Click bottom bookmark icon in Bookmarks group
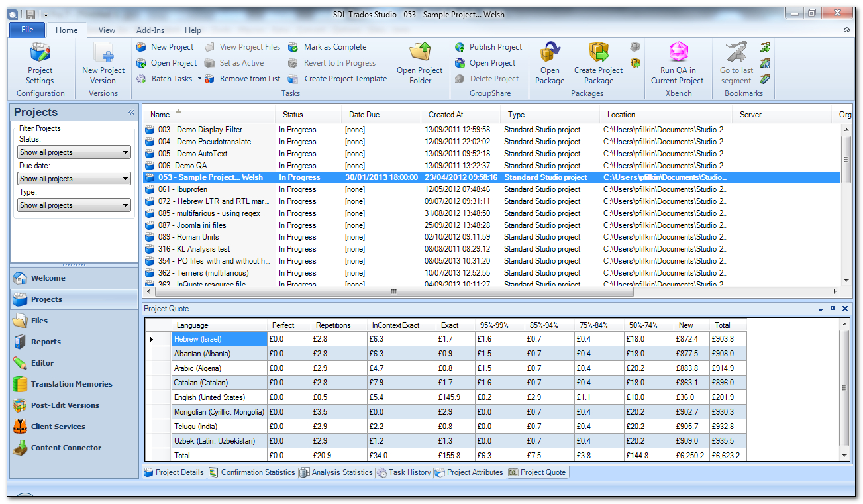The width and height of the screenshot is (863, 504). point(765,79)
